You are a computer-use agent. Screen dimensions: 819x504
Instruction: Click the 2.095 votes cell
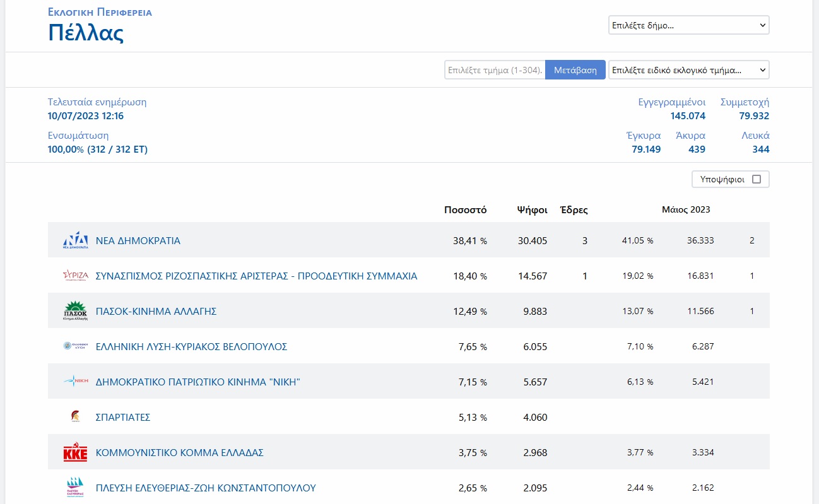(x=535, y=488)
